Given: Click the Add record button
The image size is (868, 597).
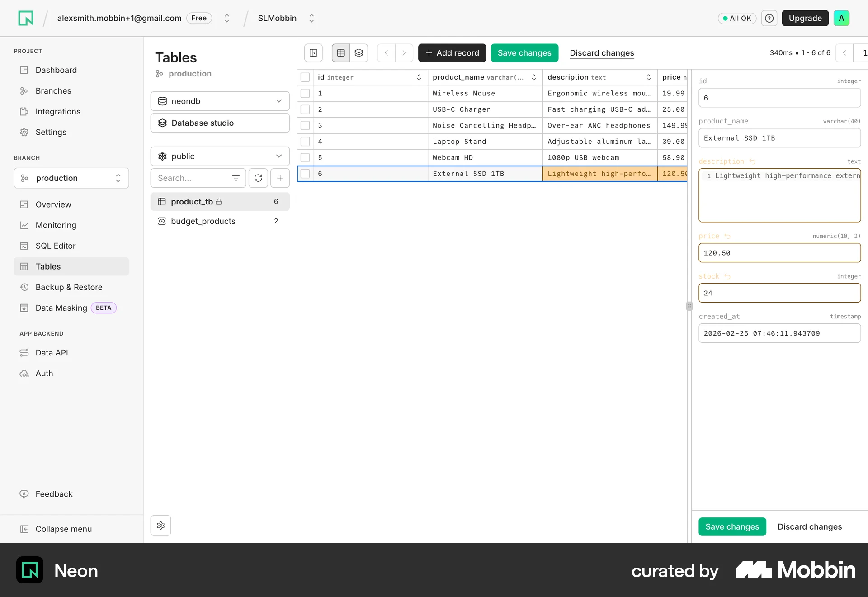Looking at the screenshot, I should click(x=452, y=53).
